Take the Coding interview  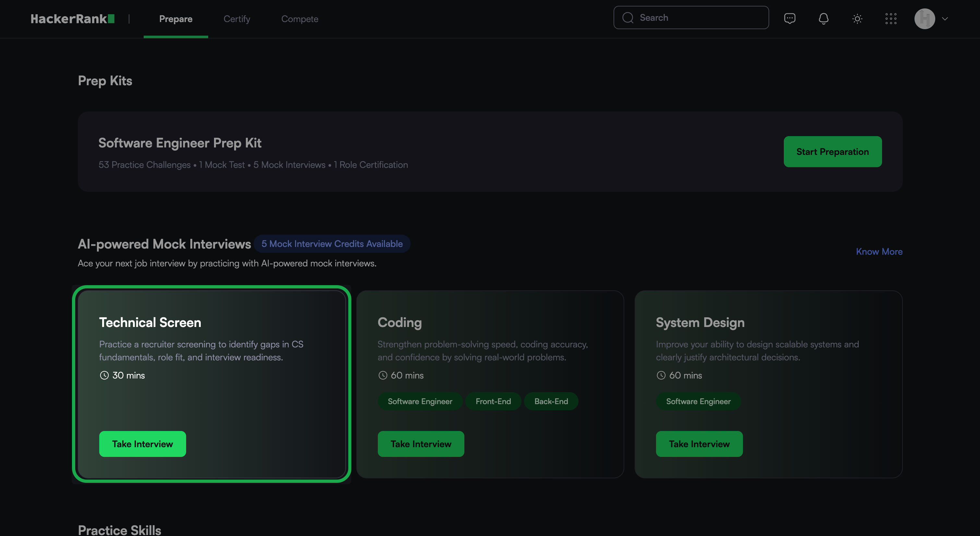coord(421,444)
